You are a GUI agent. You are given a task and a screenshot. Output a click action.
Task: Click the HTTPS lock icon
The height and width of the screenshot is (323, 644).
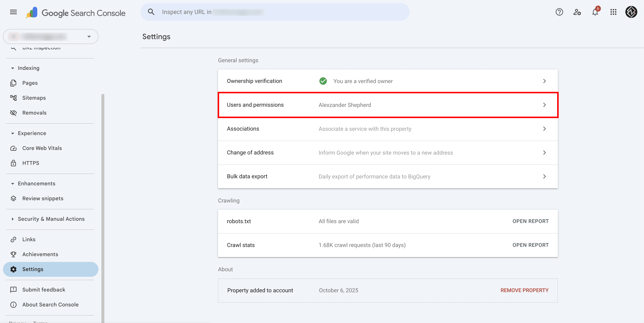13,163
